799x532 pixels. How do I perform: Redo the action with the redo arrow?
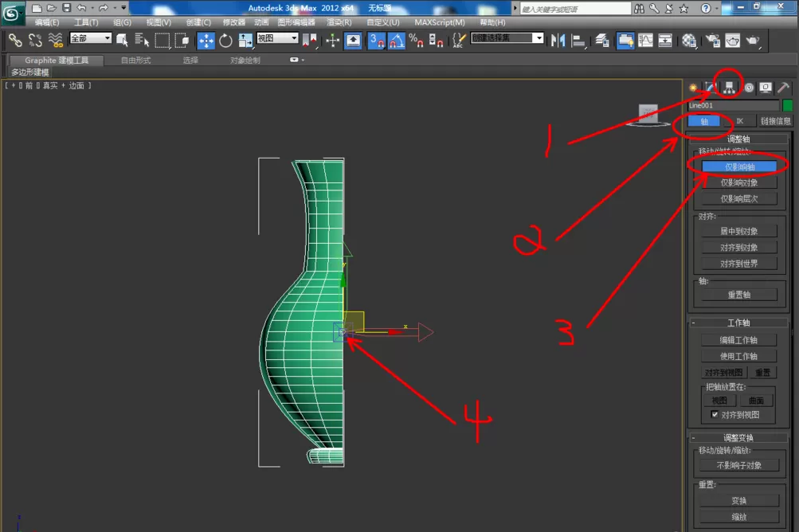[104, 8]
